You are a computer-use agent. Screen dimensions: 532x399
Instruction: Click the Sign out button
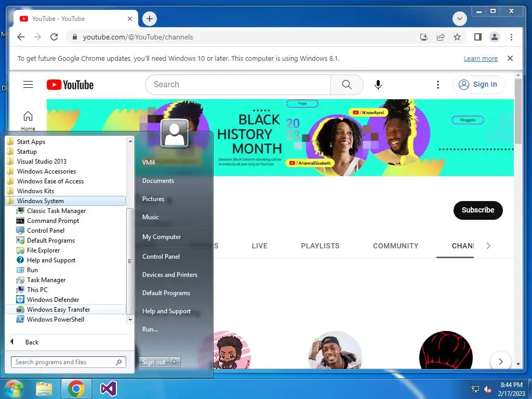tap(154, 362)
